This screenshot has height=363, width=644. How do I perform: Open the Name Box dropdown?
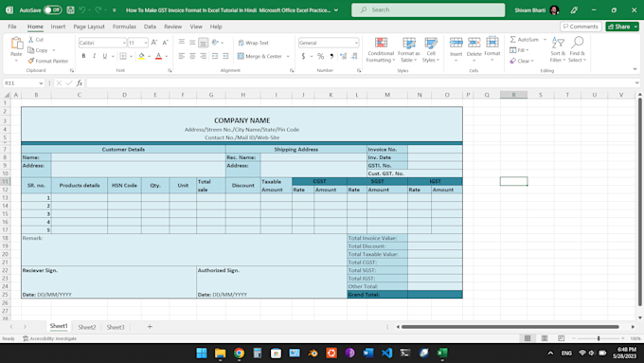pyautogui.click(x=41, y=83)
